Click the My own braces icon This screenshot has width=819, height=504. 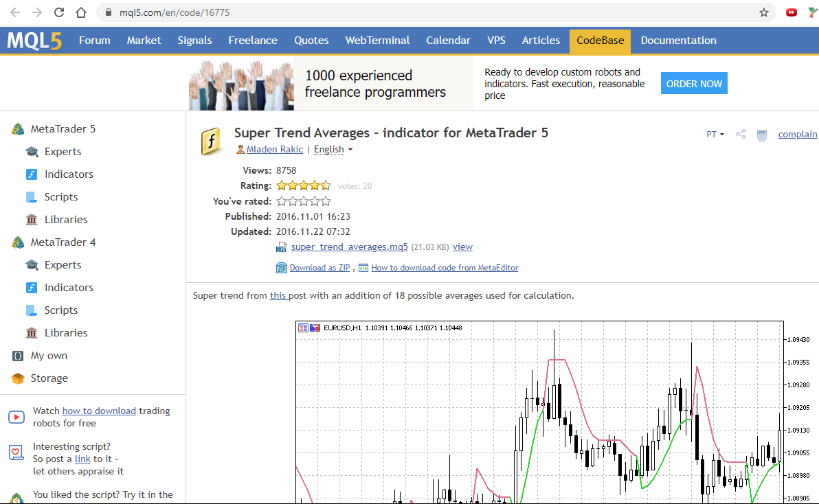click(x=18, y=356)
